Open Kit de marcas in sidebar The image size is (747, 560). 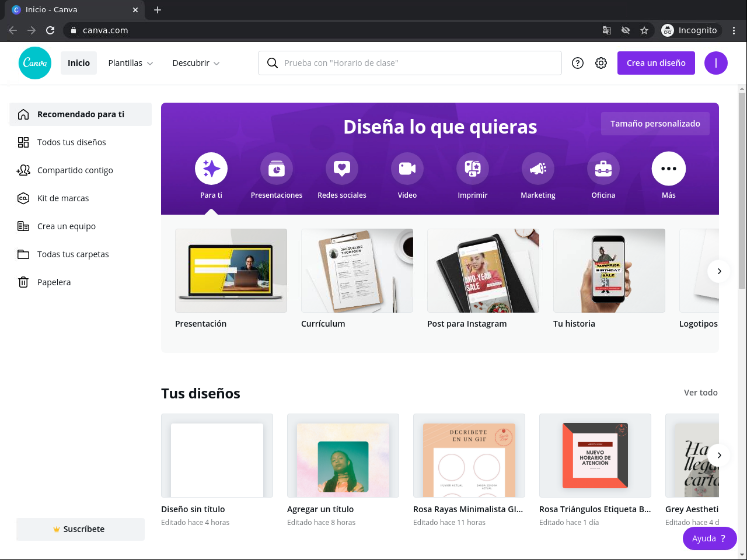point(81,198)
